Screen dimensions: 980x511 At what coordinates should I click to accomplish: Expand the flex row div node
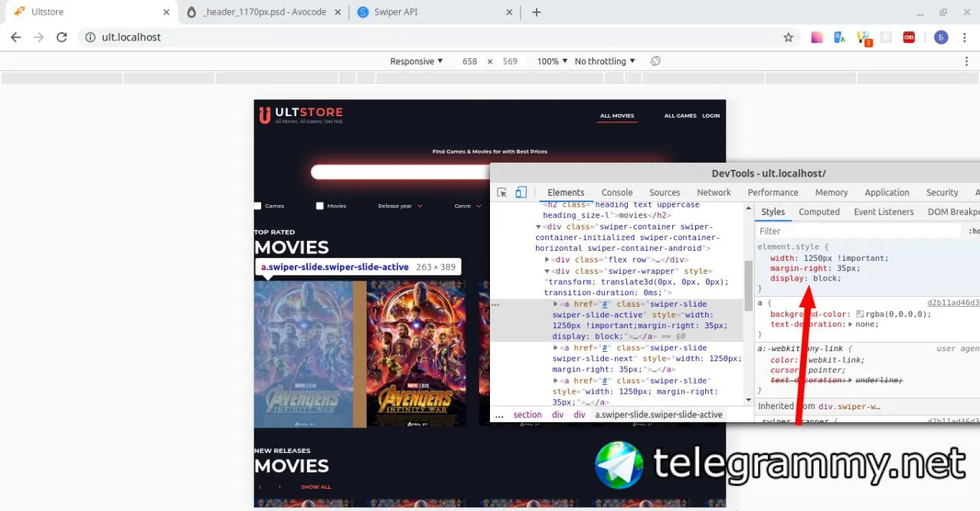click(547, 260)
